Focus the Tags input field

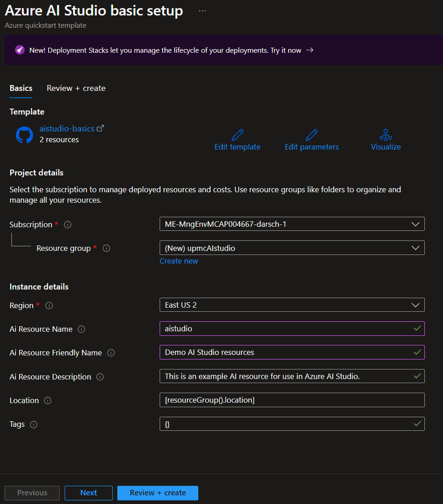[x=292, y=424]
